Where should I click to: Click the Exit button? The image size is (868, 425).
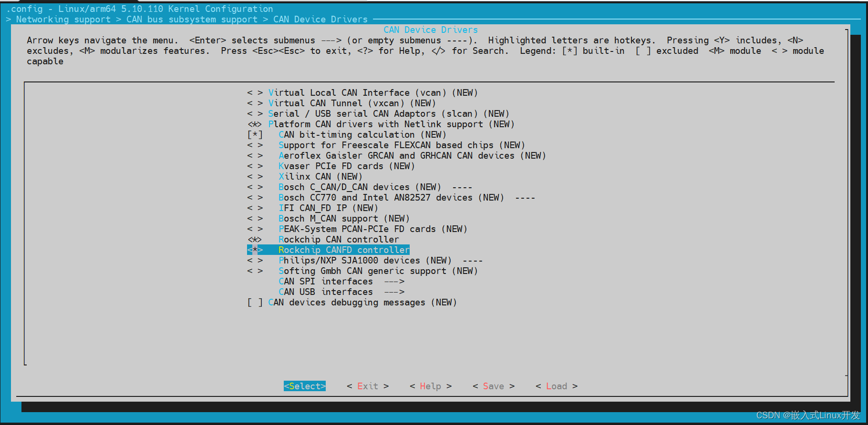(368, 386)
